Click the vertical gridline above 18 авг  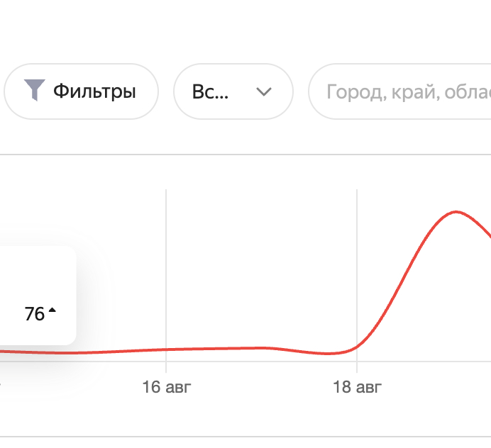coord(357,269)
